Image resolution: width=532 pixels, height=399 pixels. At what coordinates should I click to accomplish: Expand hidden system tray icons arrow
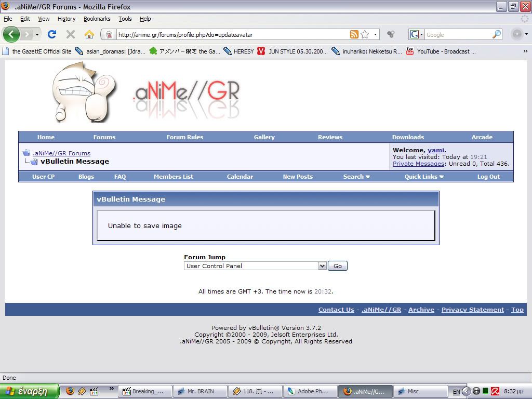pos(467,391)
